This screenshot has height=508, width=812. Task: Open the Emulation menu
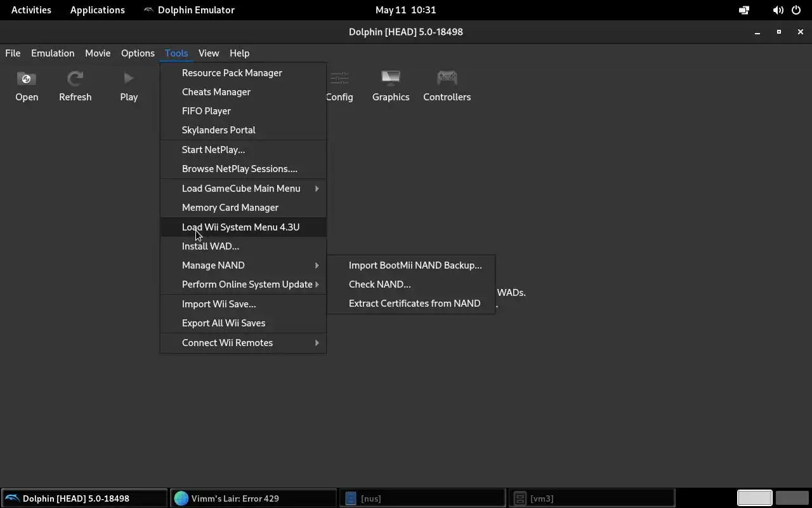pyautogui.click(x=53, y=53)
